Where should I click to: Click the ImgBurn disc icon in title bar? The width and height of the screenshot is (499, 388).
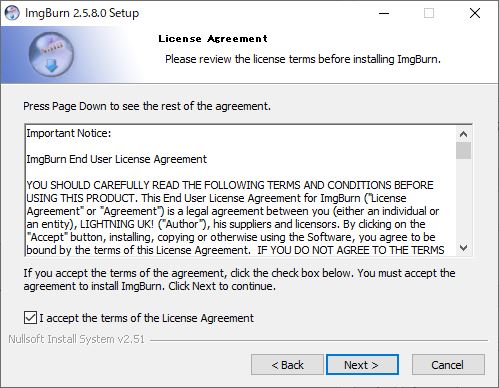click(12, 13)
